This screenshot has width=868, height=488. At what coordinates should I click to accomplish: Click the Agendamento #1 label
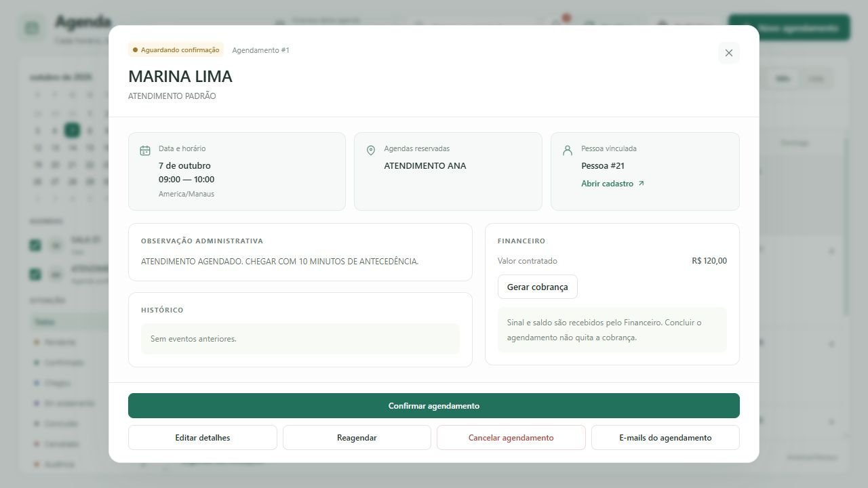(260, 50)
